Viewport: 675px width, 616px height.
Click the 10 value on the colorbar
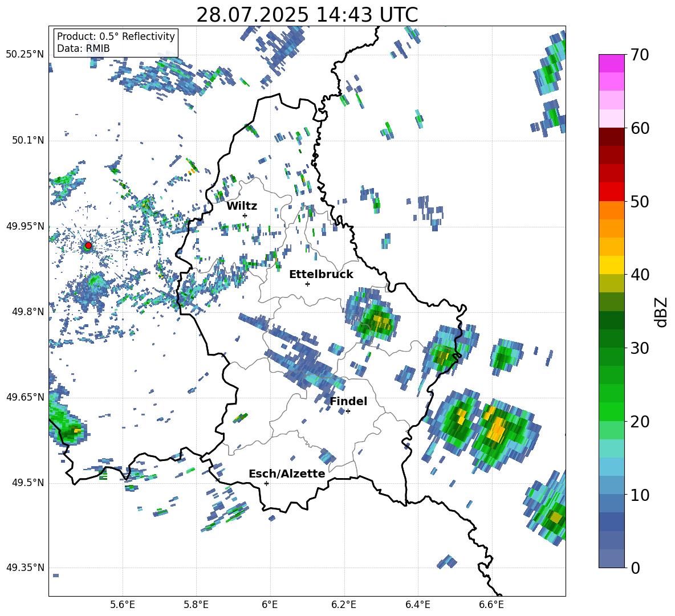639,495
